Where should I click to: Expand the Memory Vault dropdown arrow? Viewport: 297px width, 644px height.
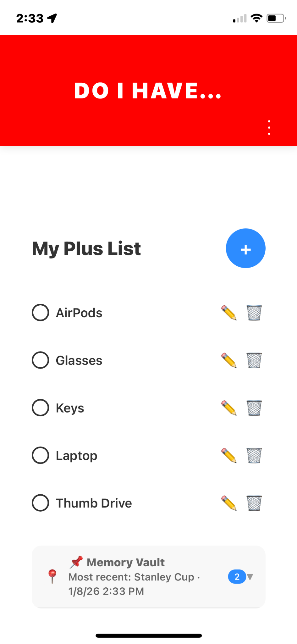(250, 577)
